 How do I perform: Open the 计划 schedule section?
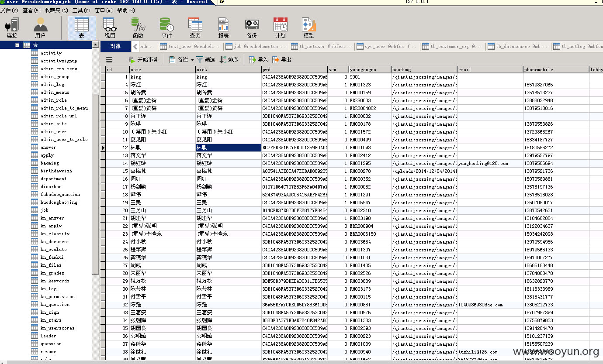coord(280,28)
